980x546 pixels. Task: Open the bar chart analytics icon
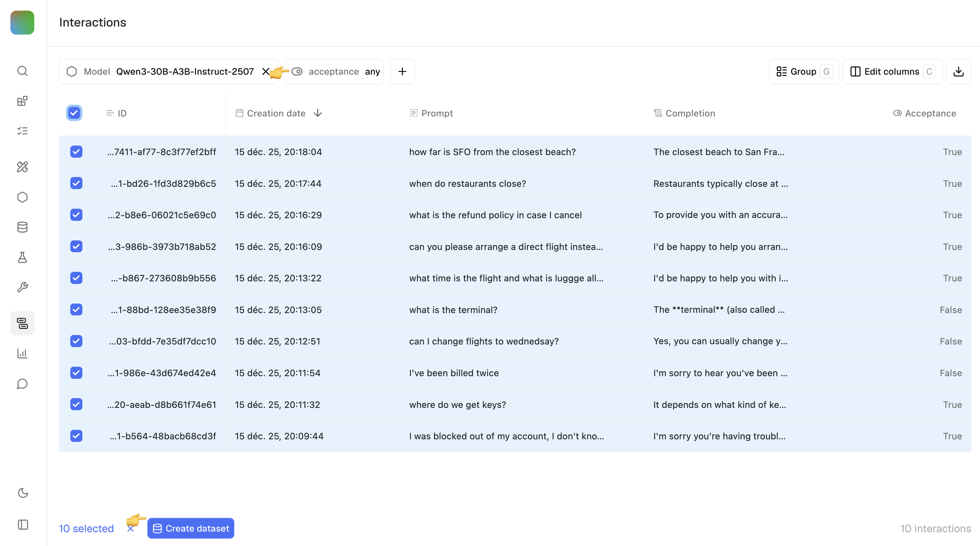pyautogui.click(x=22, y=353)
